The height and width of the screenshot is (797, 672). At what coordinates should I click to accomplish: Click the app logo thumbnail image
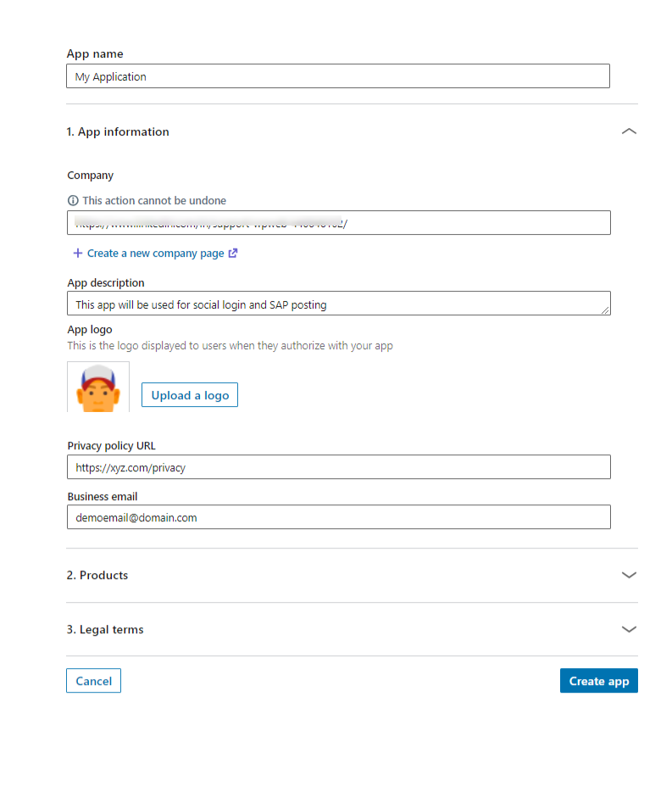[97, 386]
